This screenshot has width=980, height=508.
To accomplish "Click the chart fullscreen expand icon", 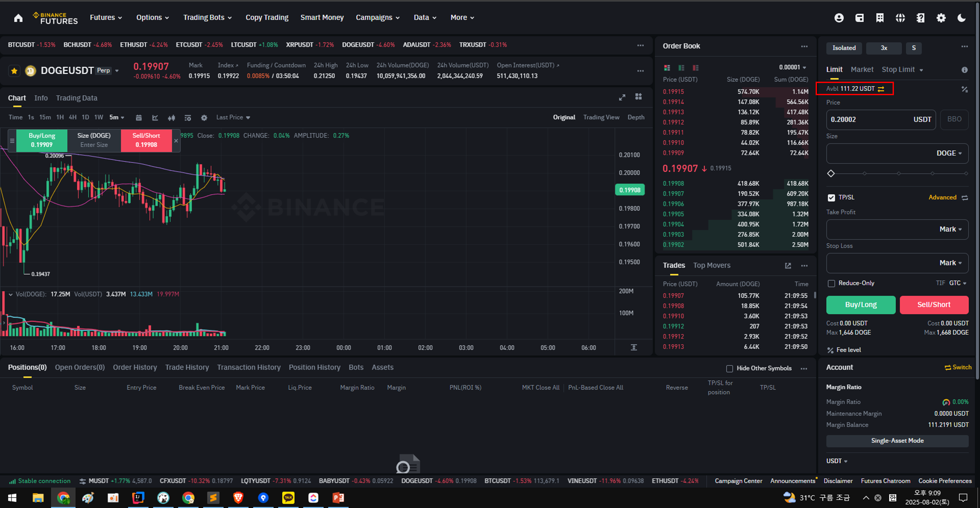I will point(622,97).
